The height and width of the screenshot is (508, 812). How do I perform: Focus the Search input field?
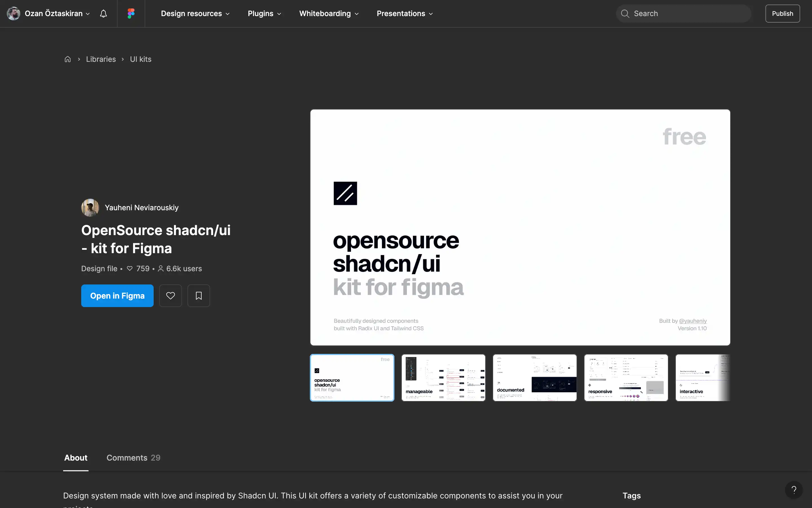point(683,14)
